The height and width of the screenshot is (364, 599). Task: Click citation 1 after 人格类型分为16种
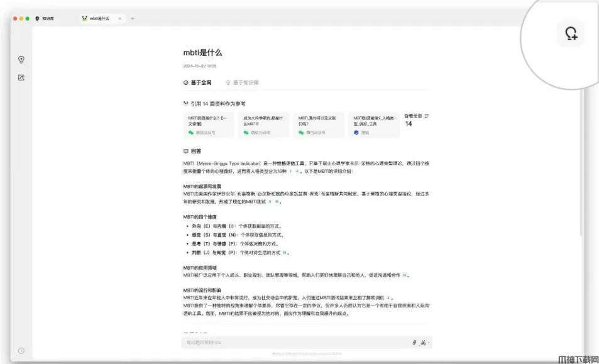click(291, 172)
